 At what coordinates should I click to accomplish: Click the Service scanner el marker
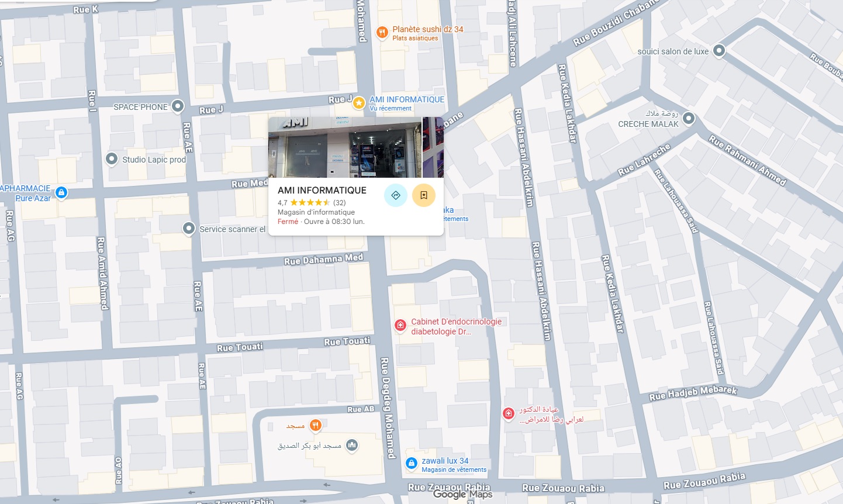click(189, 229)
